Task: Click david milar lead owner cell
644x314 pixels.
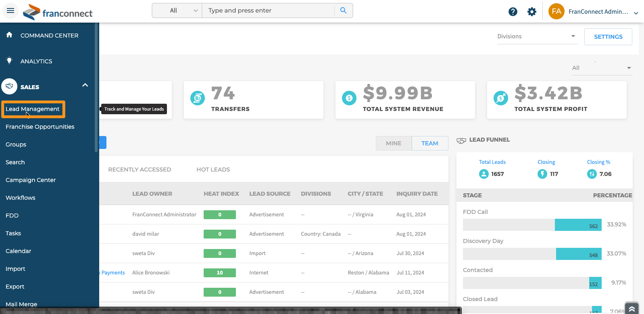Action: pos(146,234)
